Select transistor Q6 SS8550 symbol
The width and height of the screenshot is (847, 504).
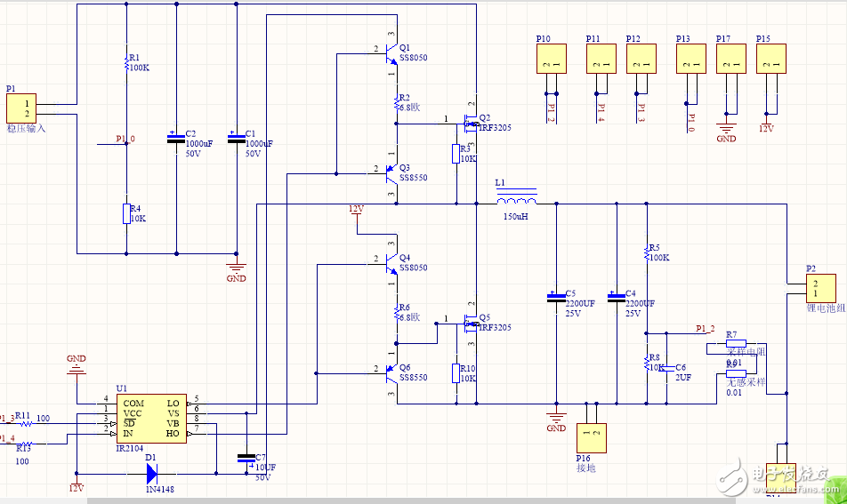[392, 372]
